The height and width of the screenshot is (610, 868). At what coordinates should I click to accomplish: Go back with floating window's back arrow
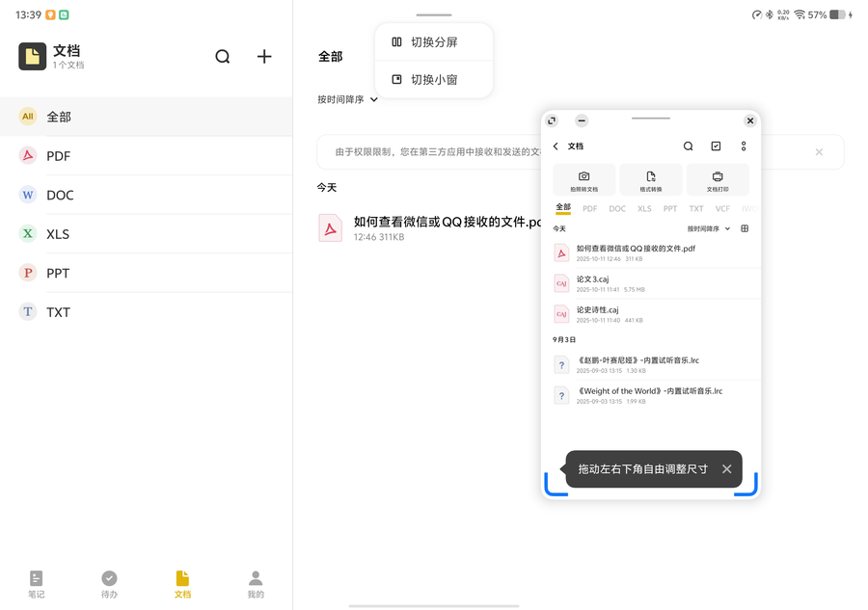(556, 146)
